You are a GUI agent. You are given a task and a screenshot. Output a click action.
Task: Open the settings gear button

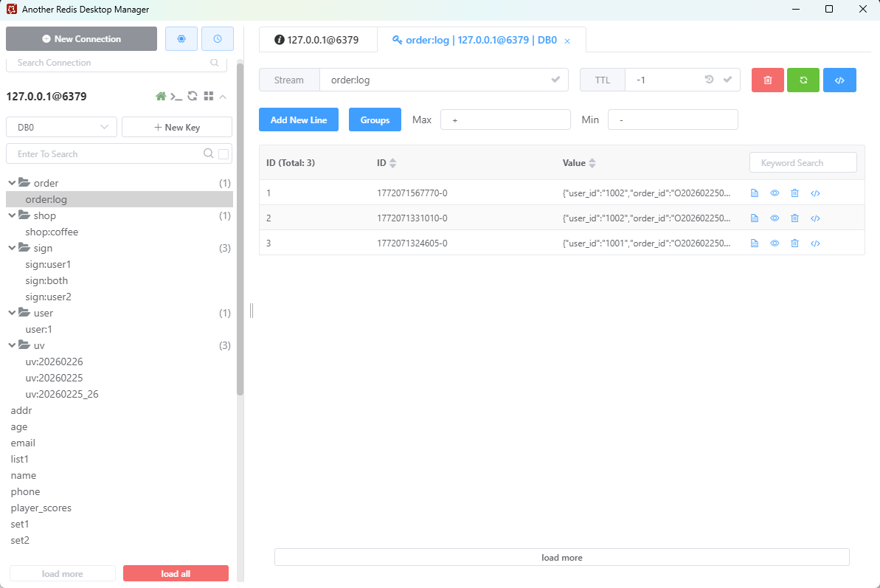tap(181, 39)
